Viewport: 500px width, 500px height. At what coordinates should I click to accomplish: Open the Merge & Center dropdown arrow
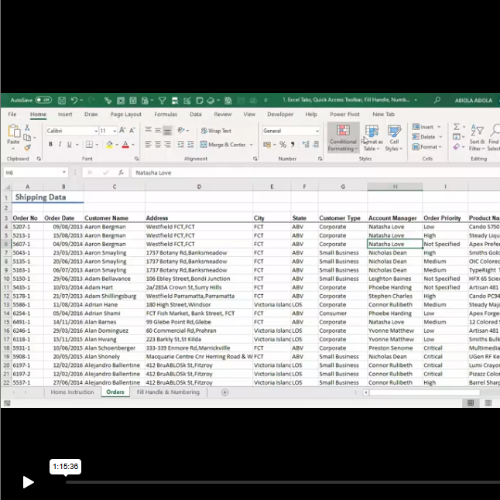click(x=251, y=145)
